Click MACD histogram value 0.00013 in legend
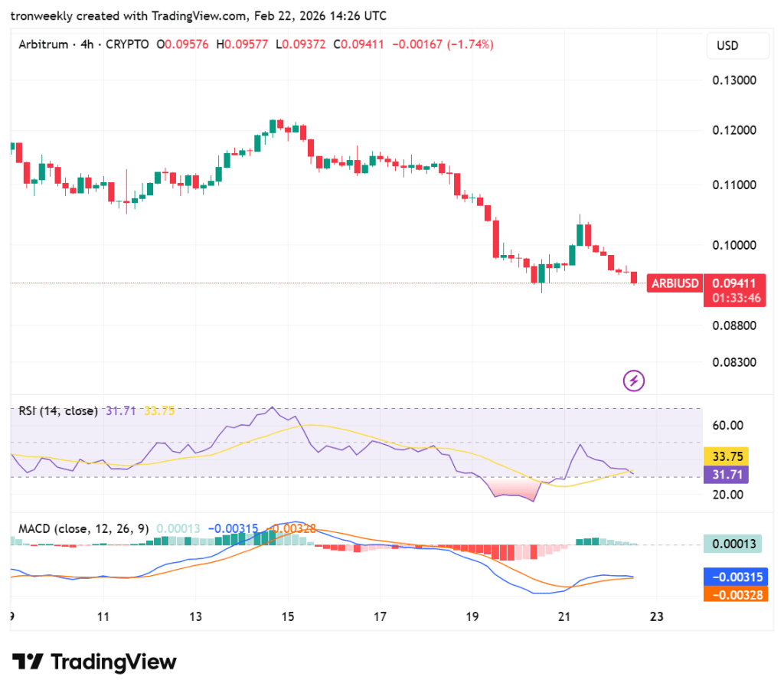Viewport: 784px width, 693px height. point(178,528)
